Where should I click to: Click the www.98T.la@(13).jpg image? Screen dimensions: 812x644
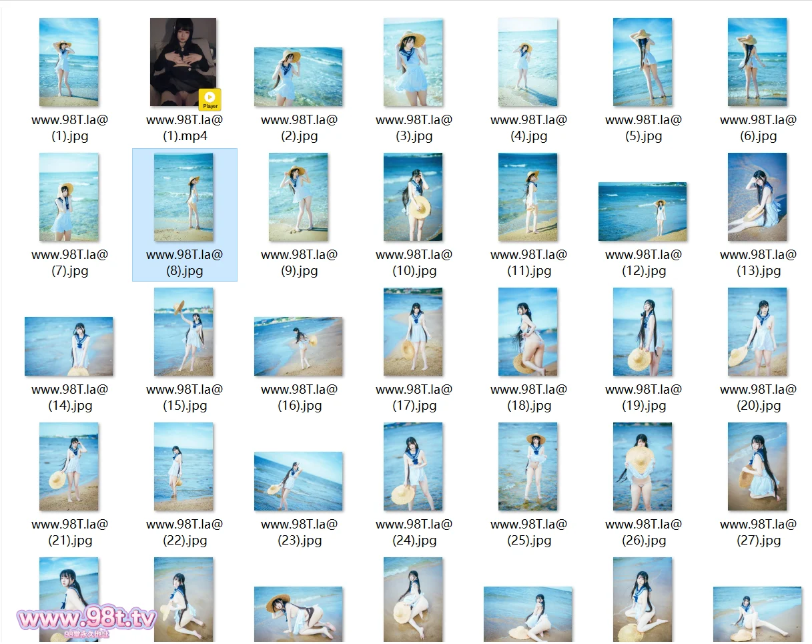pos(757,197)
